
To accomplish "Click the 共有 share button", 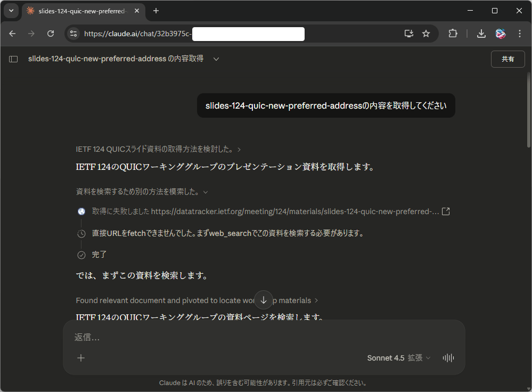I will 508,59.
